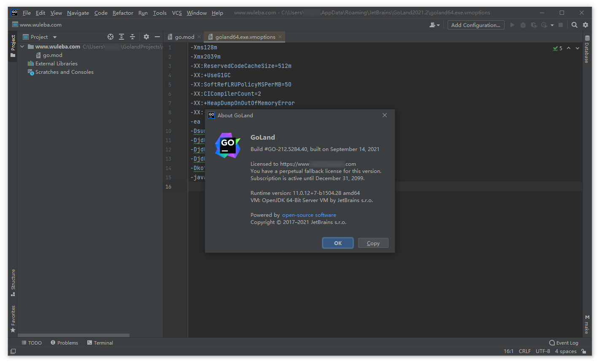Open the VCS menu
Image resolution: width=599 pixels, height=364 pixels.
(177, 13)
